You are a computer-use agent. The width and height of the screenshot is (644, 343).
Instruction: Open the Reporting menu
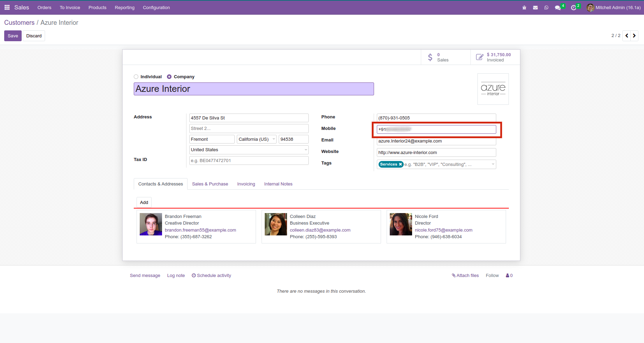[x=125, y=8]
